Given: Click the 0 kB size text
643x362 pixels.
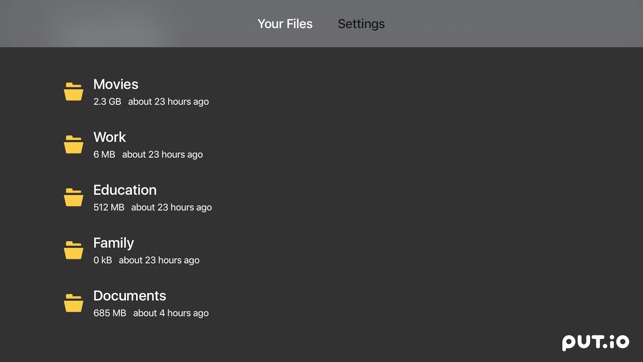Looking at the screenshot, I should 103,260.
